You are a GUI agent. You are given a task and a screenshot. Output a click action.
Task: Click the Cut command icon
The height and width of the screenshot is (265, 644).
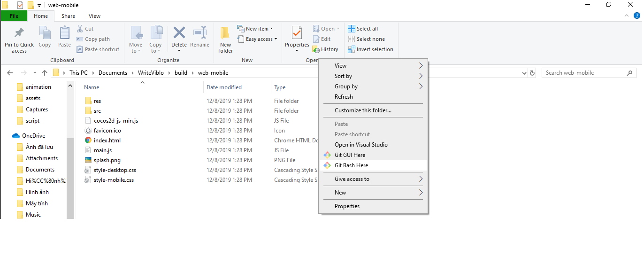(x=80, y=29)
